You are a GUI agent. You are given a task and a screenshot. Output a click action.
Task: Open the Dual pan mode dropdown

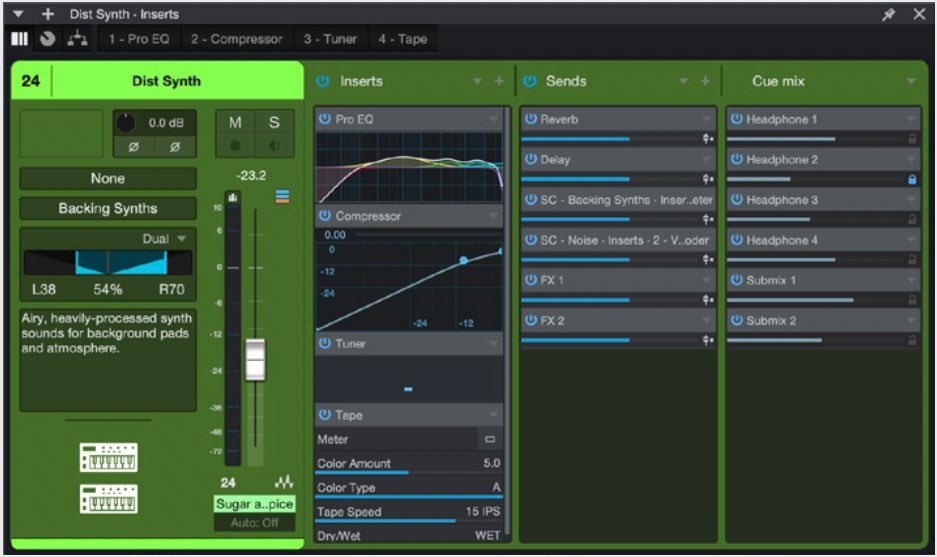tap(181, 239)
